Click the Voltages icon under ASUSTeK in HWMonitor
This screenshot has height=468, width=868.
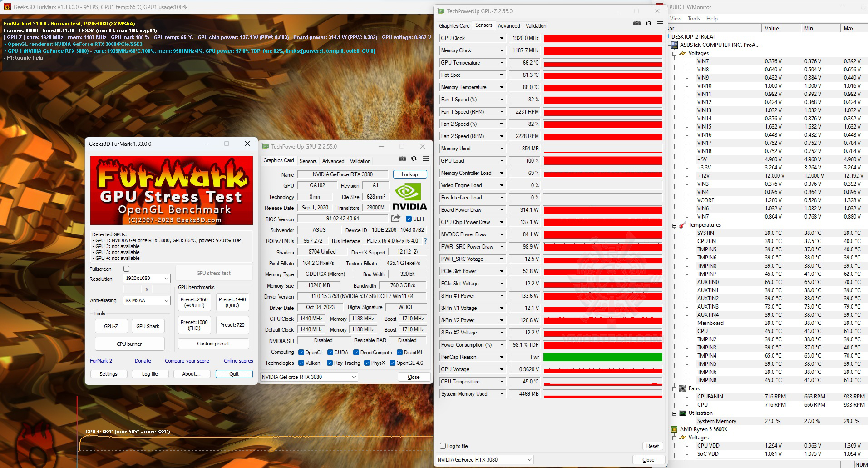[x=682, y=53]
